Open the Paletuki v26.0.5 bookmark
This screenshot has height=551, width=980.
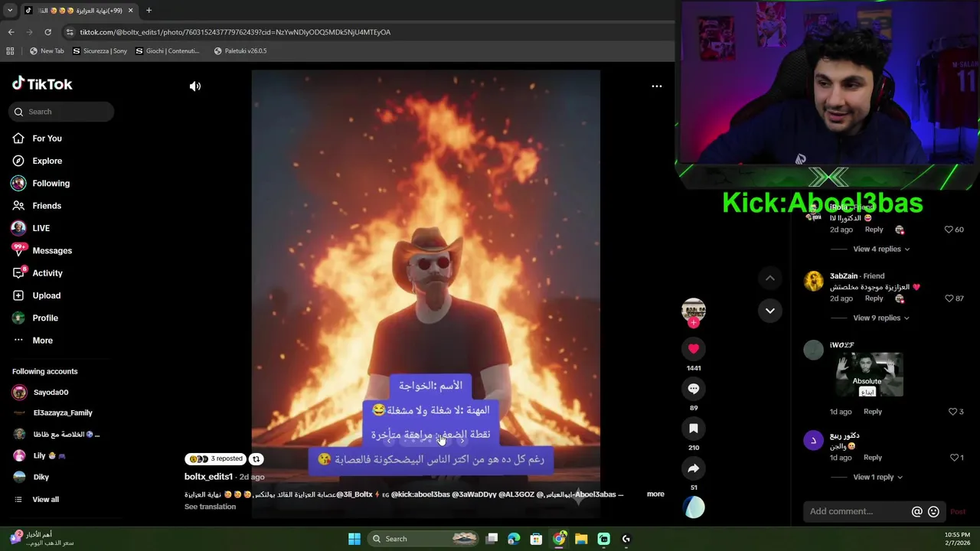click(240, 51)
